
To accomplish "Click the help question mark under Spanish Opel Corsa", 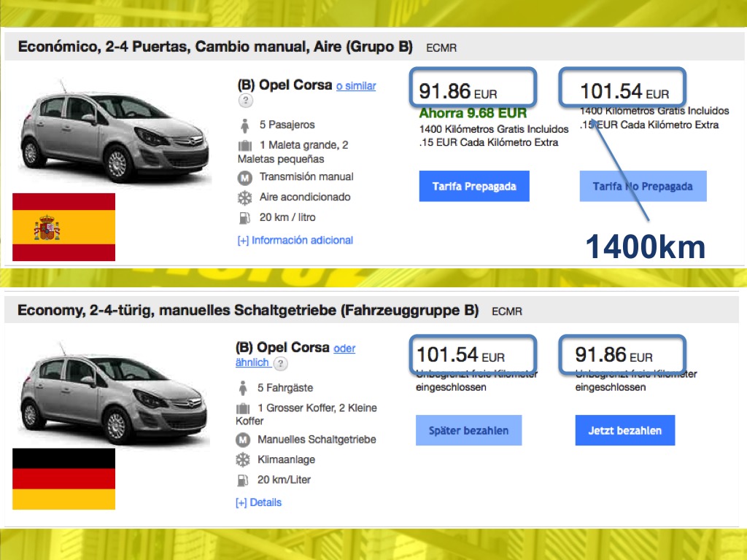I will (246, 101).
